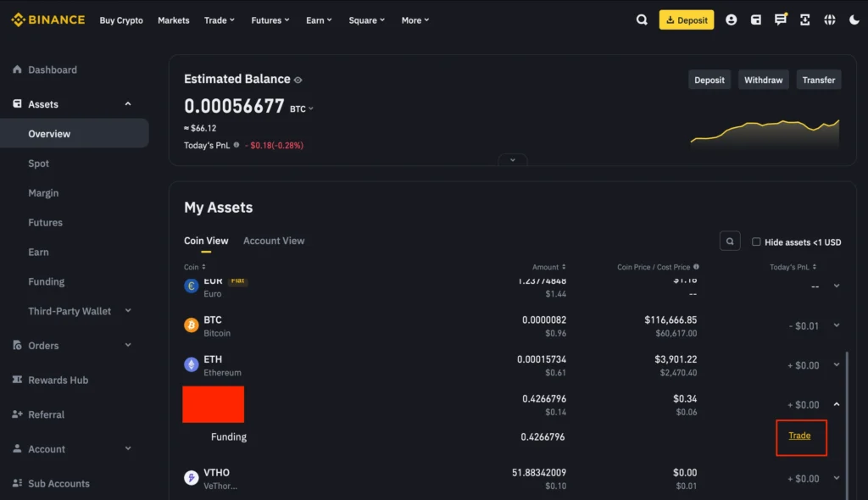The image size is (868, 500).
Task: Open the search magnifier in top bar
Action: [642, 20]
